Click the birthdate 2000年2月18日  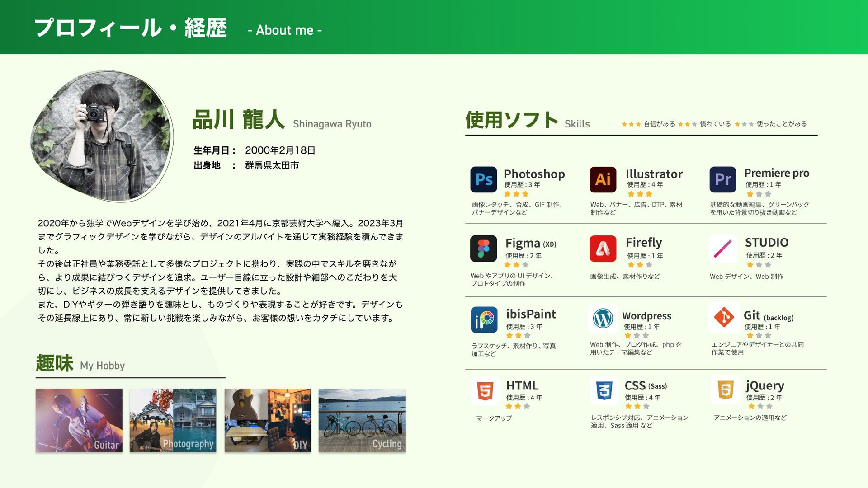click(280, 150)
